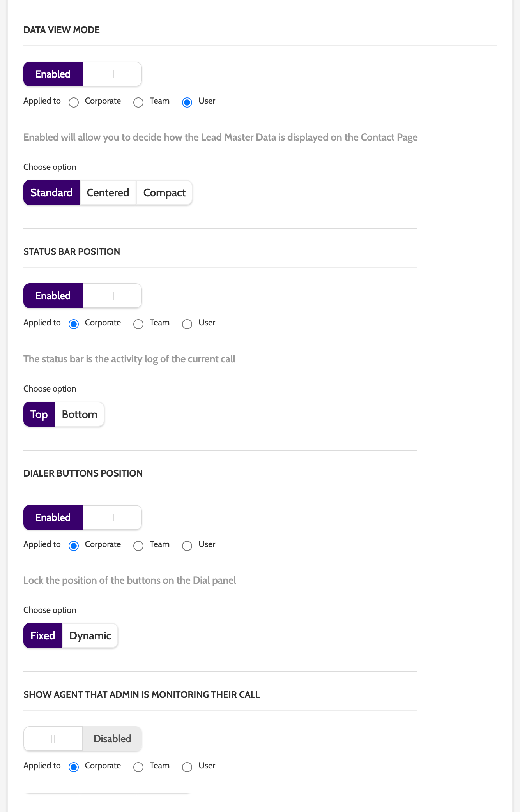Select Team radio under admin monitoring section

coord(138,767)
